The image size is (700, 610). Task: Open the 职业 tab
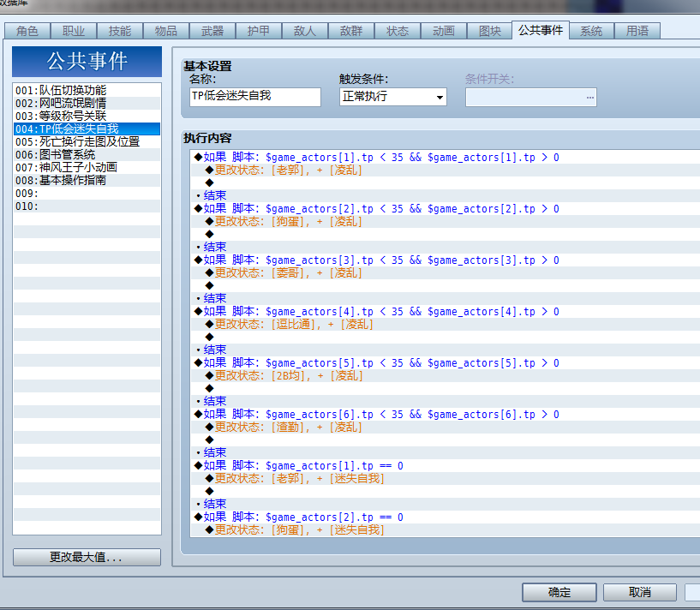[x=74, y=31]
